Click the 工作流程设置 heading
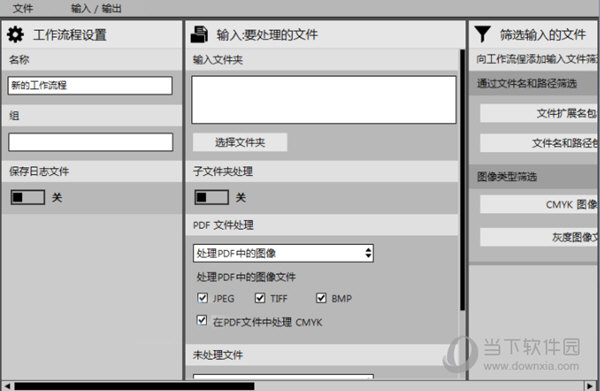 pos(70,35)
